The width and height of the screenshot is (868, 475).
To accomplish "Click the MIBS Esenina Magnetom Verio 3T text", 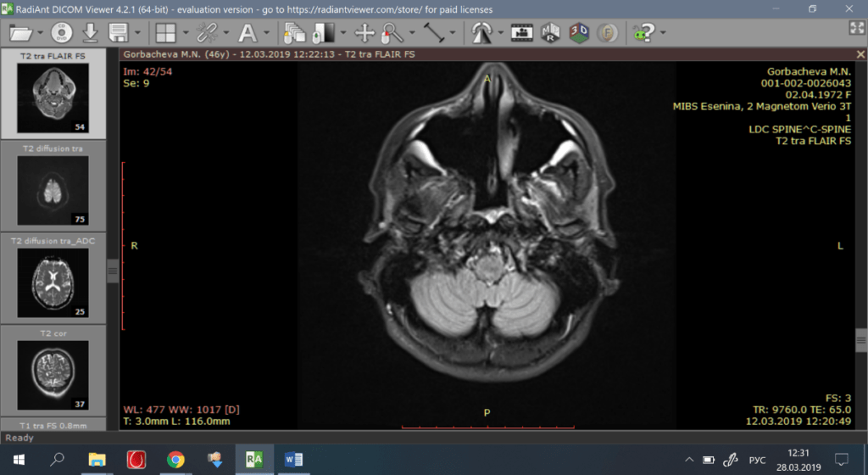I will point(762,106).
